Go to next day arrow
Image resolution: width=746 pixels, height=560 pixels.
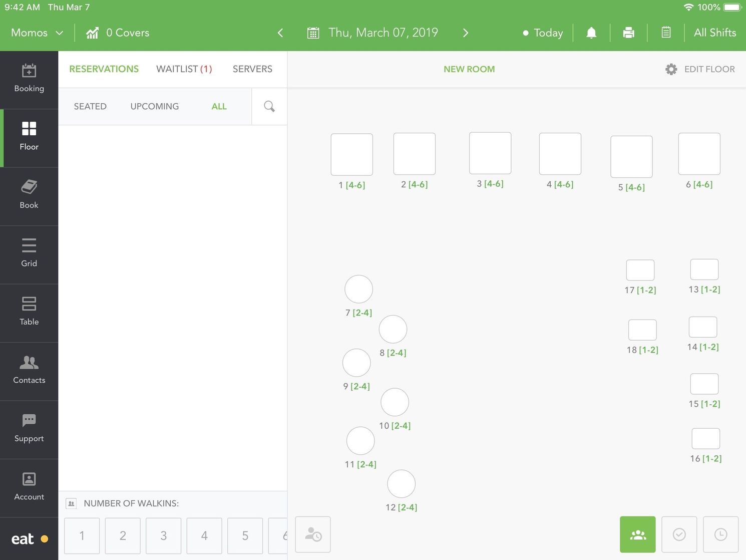click(466, 33)
